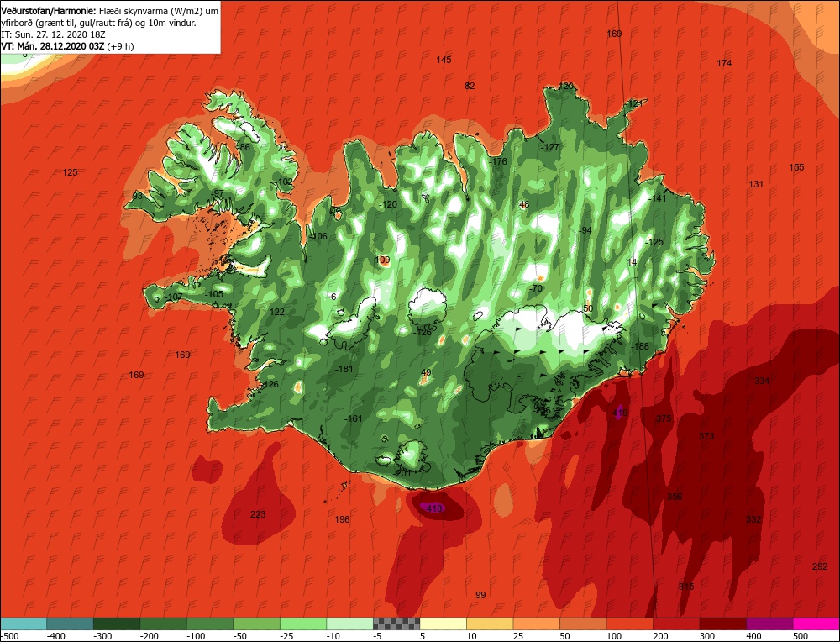Click the magenta legend swatch above 500
This screenshot has height=642, width=840.
coord(816,624)
